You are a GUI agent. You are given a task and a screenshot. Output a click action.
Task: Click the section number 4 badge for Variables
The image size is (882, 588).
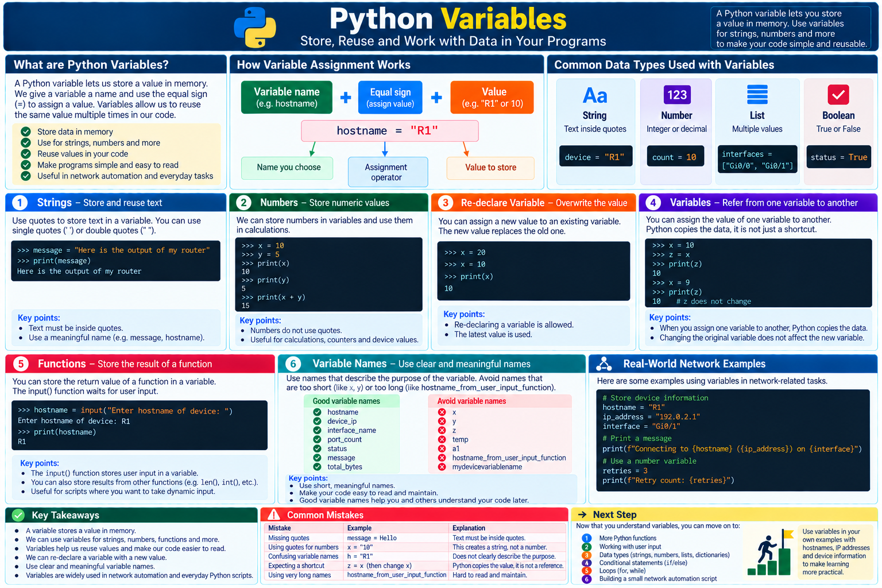653,203
